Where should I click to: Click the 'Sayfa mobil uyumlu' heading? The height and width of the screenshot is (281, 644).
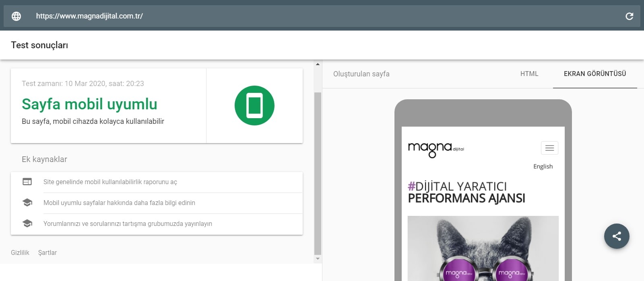tap(89, 104)
